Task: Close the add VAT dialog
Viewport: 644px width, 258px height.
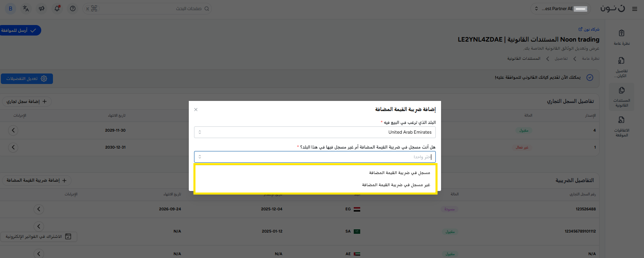Action: pos(196,109)
